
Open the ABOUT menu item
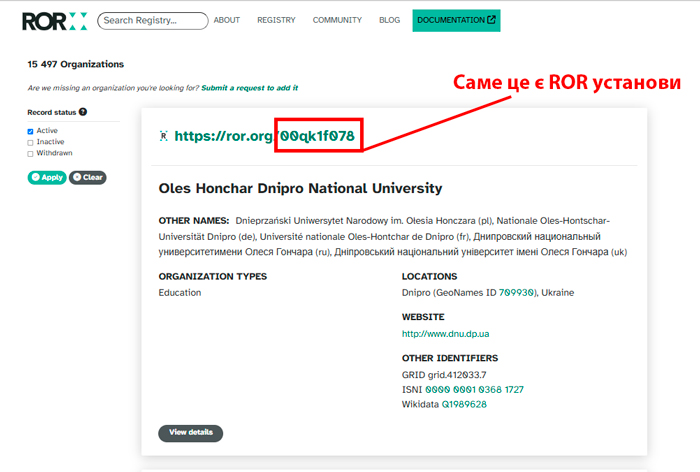pos(227,20)
